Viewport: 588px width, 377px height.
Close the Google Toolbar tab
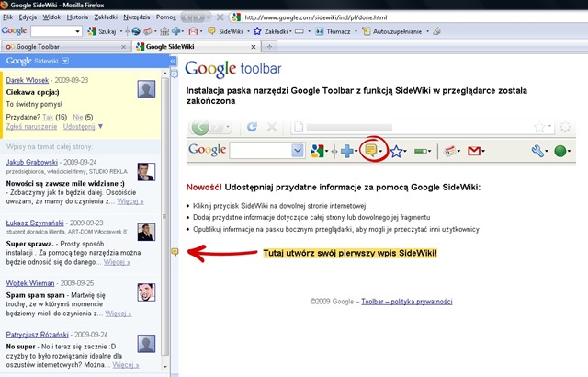[x=123, y=47]
